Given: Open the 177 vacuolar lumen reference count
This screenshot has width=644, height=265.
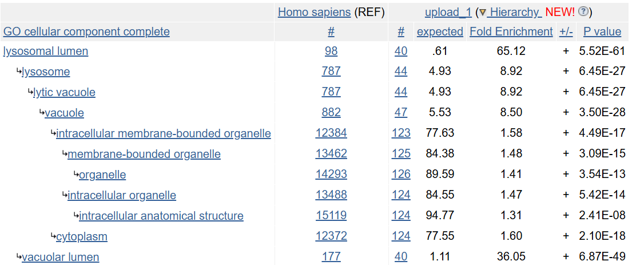Looking at the screenshot, I should [x=331, y=257].
